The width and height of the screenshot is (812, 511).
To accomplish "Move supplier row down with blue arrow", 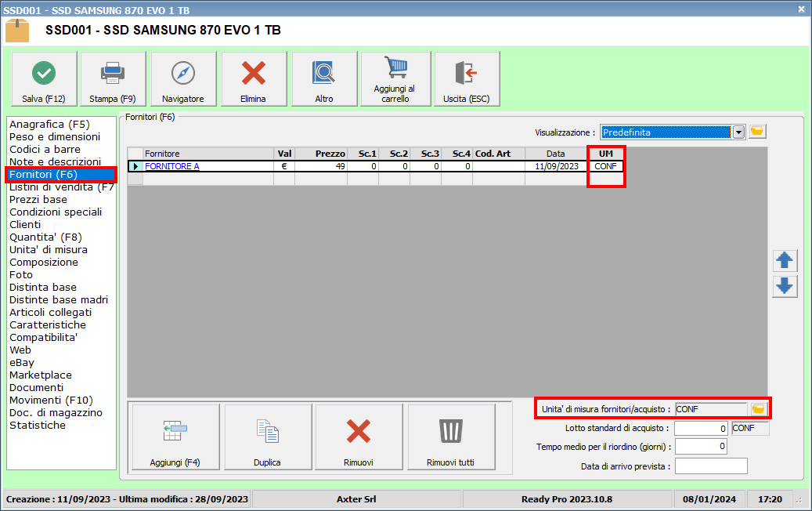I will [x=785, y=286].
